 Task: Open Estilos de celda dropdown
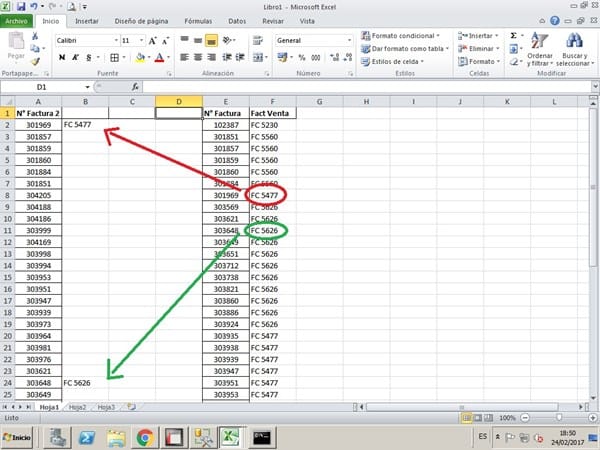[393, 62]
